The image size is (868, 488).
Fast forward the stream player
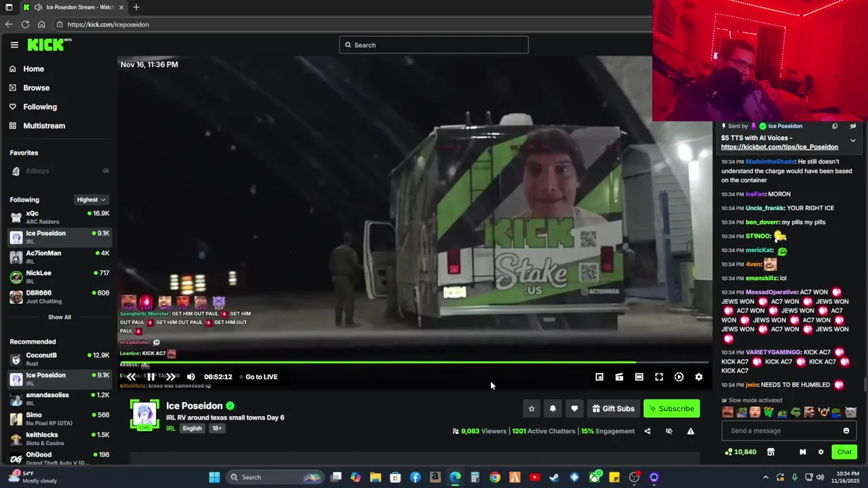171,377
